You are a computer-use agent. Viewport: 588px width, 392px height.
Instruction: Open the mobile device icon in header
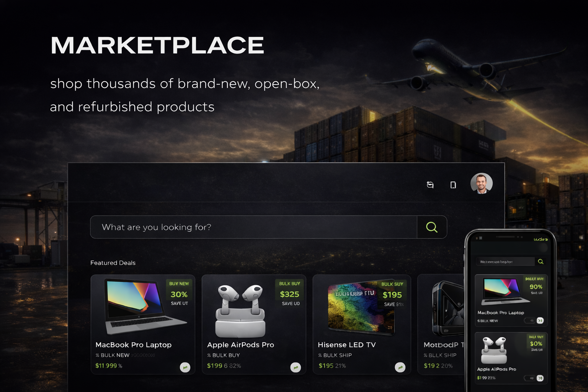(x=453, y=185)
